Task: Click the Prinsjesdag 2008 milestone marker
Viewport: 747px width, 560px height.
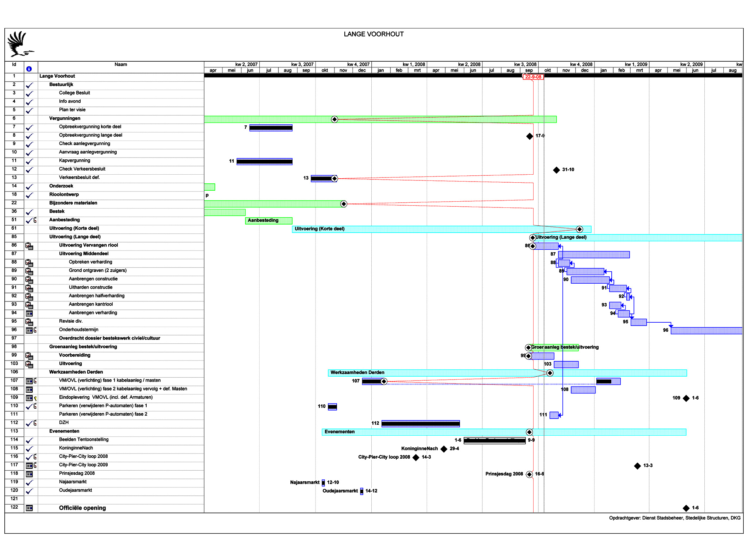Action: 530,474
